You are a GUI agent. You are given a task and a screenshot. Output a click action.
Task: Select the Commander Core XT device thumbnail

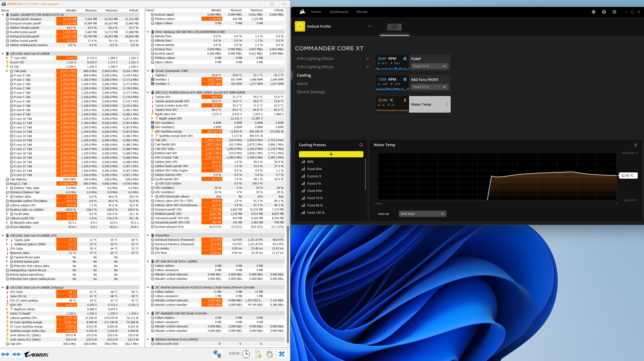click(x=394, y=27)
